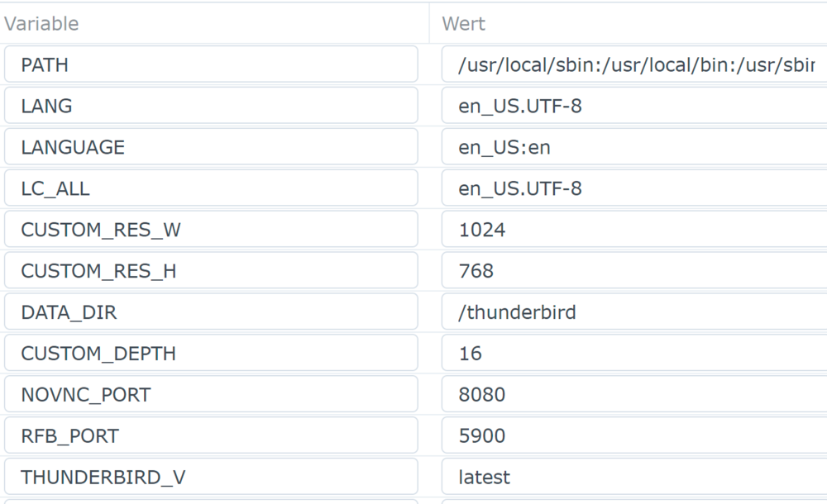Edit the /thunderbird value field
827x504 pixels.
[634, 311]
